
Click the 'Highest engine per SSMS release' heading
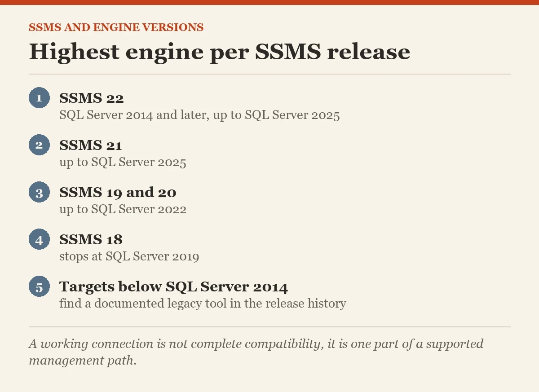coord(219,52)
